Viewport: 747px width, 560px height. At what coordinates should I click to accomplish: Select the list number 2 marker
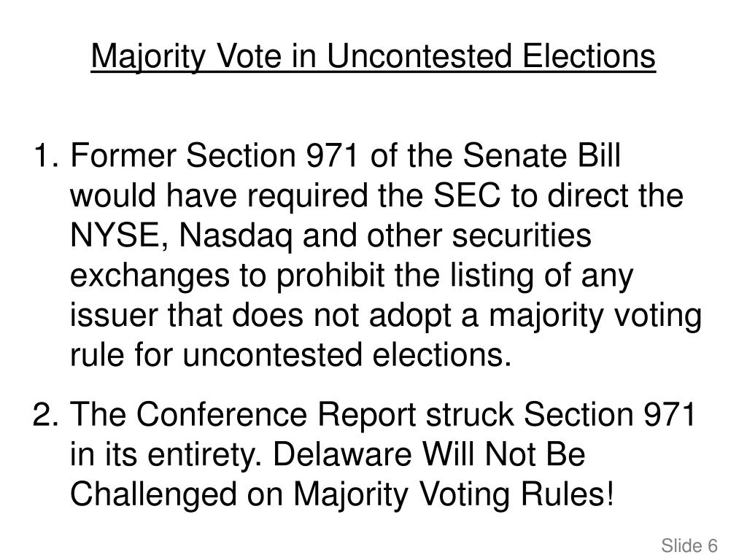(46, 414)
